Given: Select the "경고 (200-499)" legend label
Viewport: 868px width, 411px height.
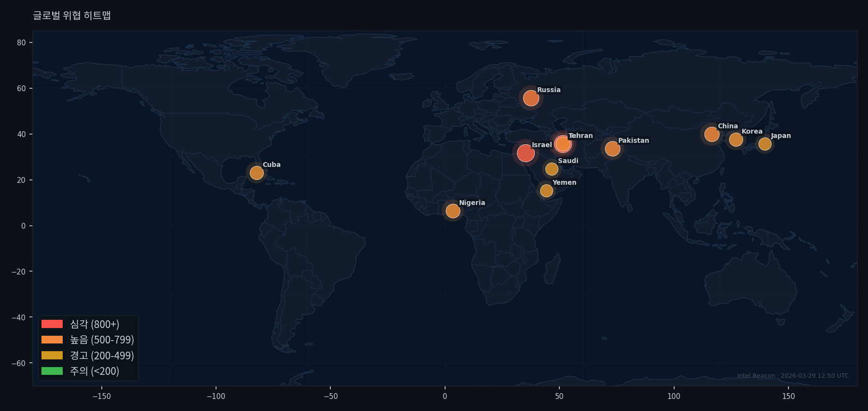Looking at the screenshot, I should pyautogui.click(x=102, y=356).
